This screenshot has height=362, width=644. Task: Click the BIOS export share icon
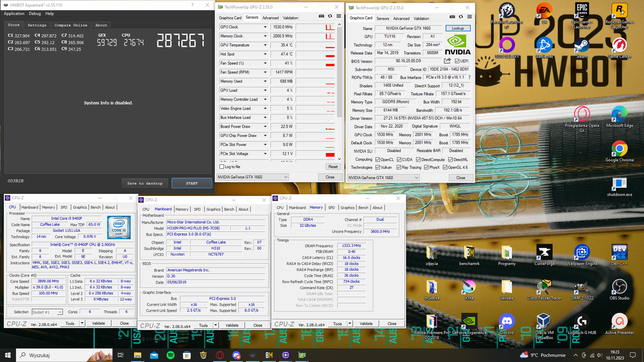[447, 61]
